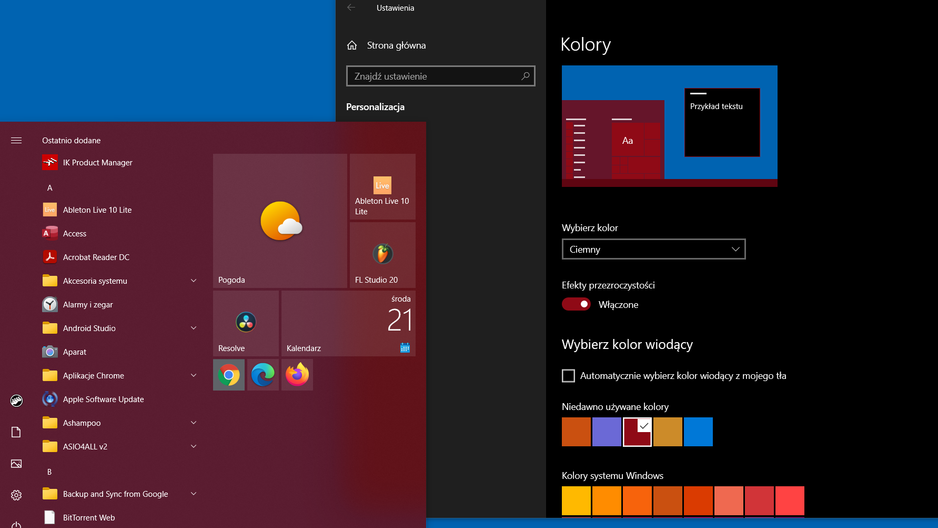Go back using the arrow next to Ustawienia
Screen dimensions: 938x528
click(x=351, y=8)
